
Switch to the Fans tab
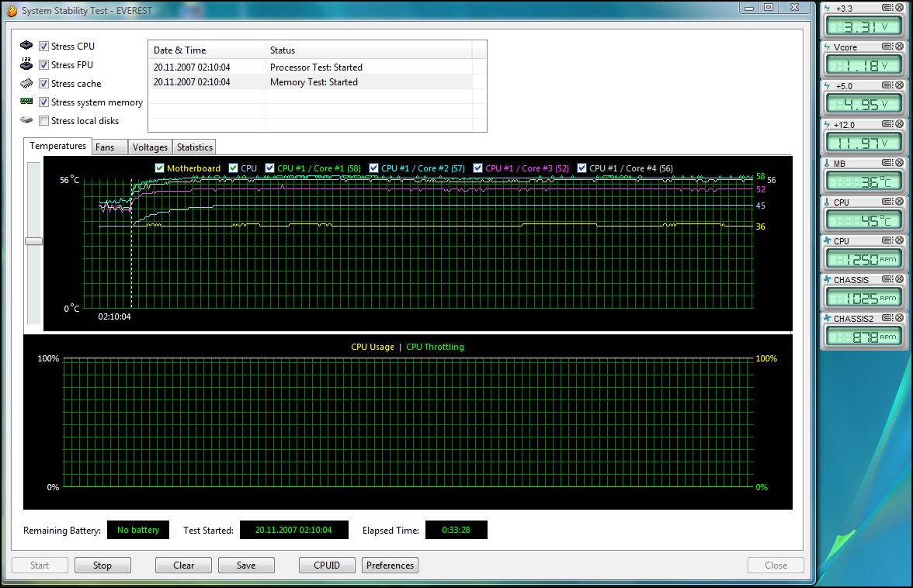pyautogui.click(x=109, y=147)
